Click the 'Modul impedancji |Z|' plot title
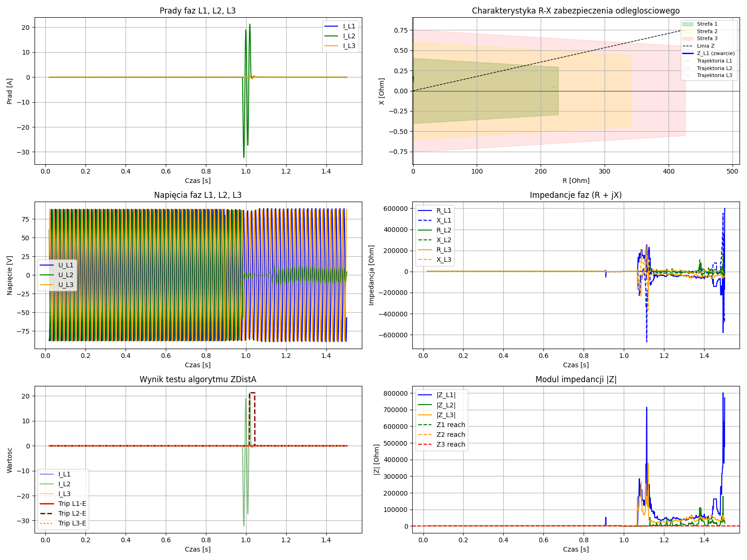747x560 pixels. point(576,379)
